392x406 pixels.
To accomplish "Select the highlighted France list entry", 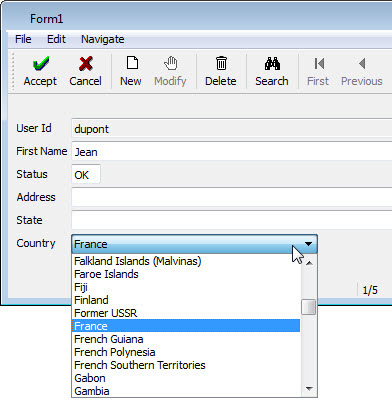I will [186, 326].
